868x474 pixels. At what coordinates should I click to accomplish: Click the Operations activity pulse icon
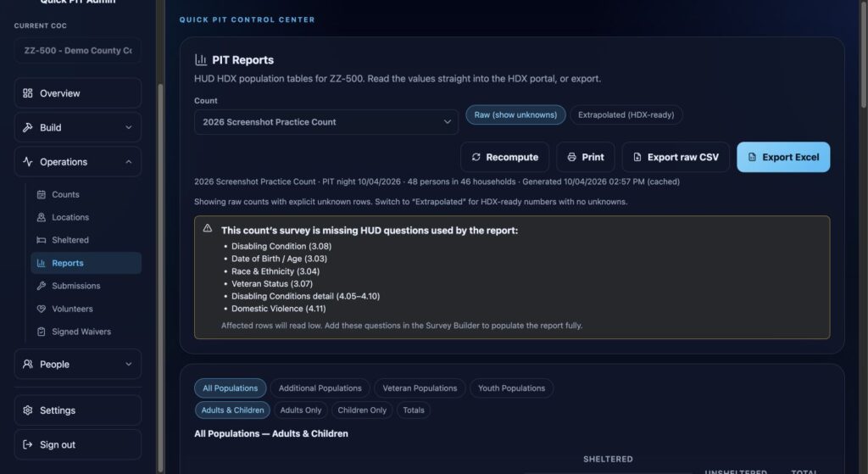[x=28, y=162]
